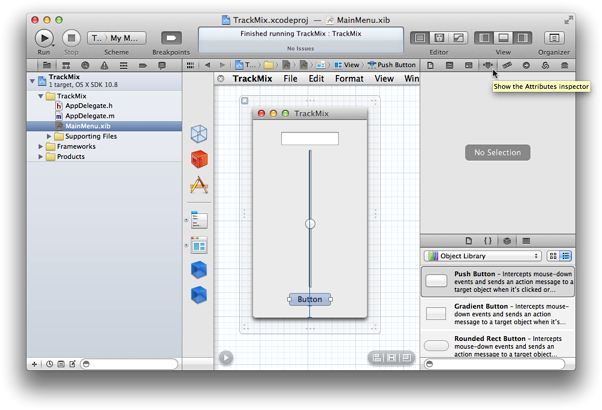Select Push Button in Object Library
The width and height of the screenshot is (602, 410).
(498, 281)
